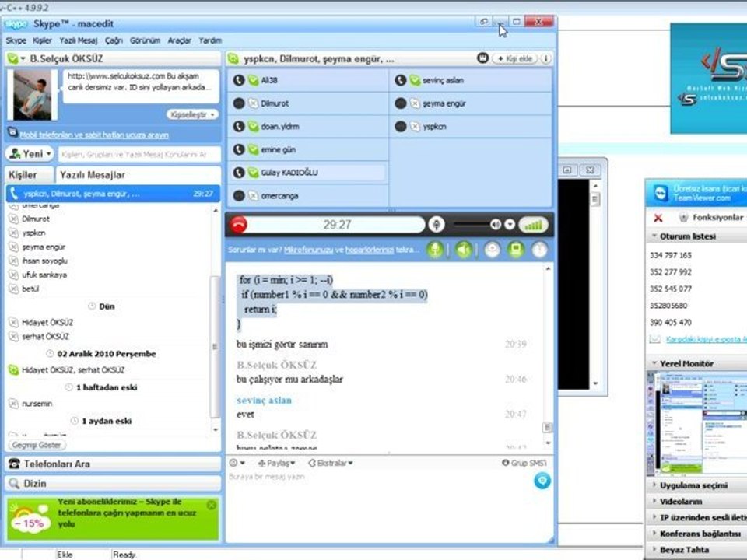
Task: Select participant omercanga in call list
Action: coord(308,196)
